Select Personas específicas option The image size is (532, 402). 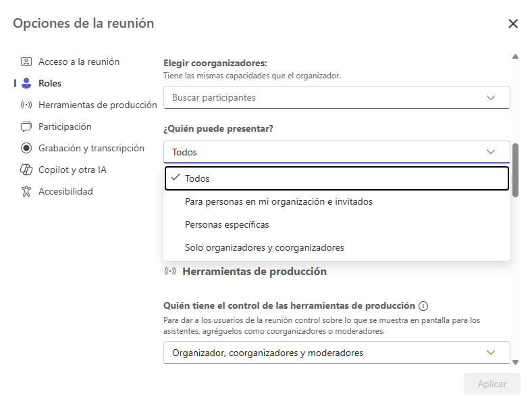coord(227,224)
